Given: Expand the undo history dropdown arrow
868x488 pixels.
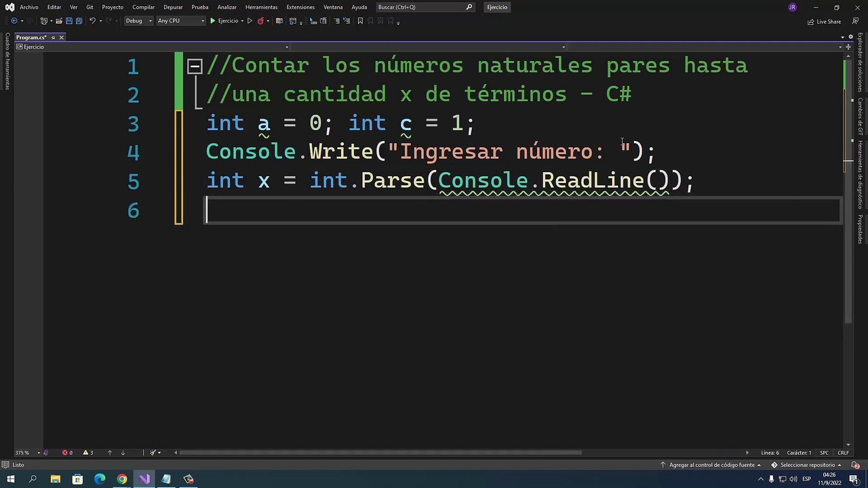Looking at the screenshot, I should (100, 21).
